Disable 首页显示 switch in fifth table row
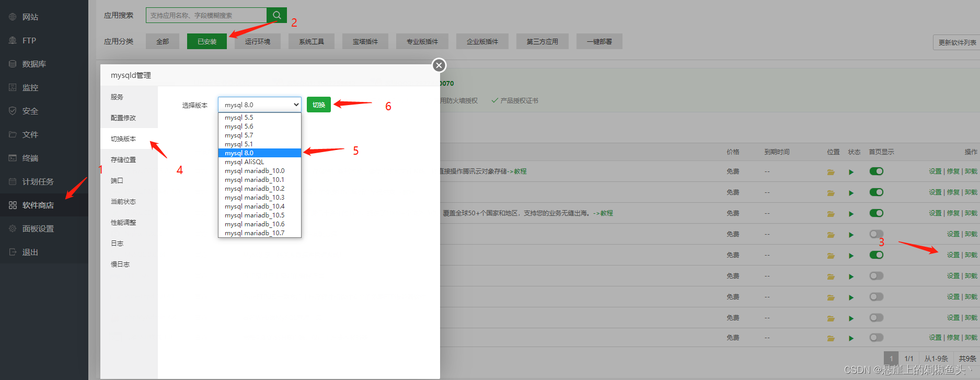 [877, 255]
